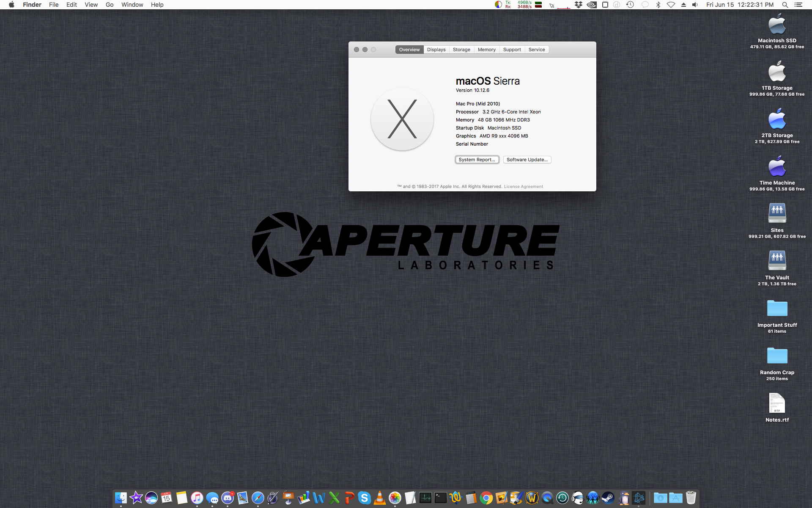Launch Steam from the dock
Viewport: 812px width, 508px height.
(x=608, y=498)
